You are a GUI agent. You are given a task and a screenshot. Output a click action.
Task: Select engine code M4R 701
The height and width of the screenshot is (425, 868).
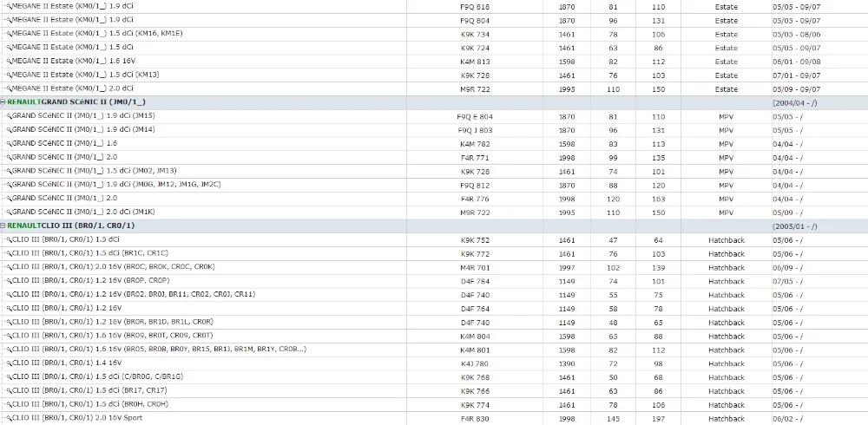(475, 268)
